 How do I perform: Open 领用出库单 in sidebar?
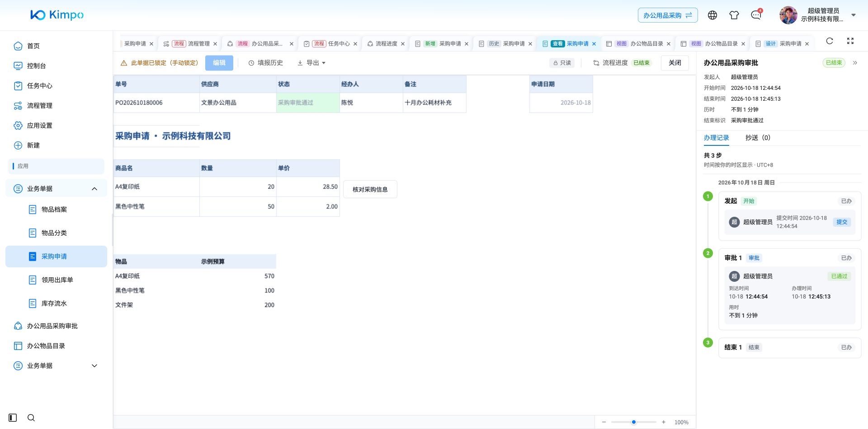[56, 280]
